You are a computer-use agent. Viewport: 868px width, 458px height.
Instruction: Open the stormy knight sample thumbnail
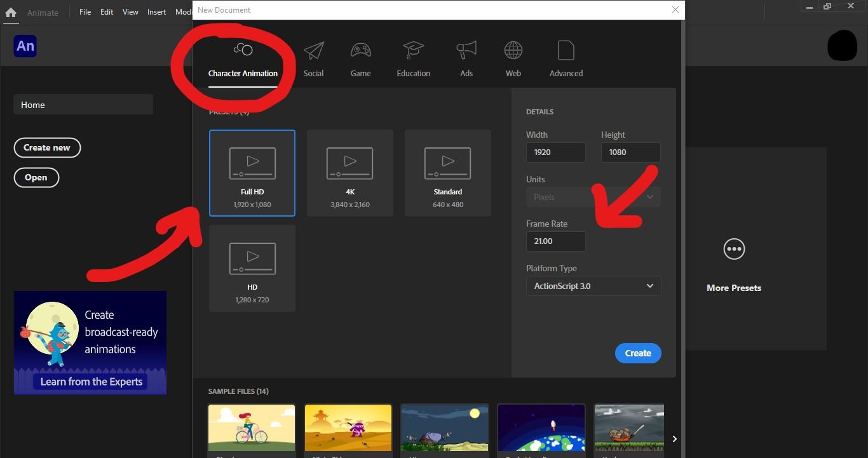pyautogui.click(x=629, y=429)
